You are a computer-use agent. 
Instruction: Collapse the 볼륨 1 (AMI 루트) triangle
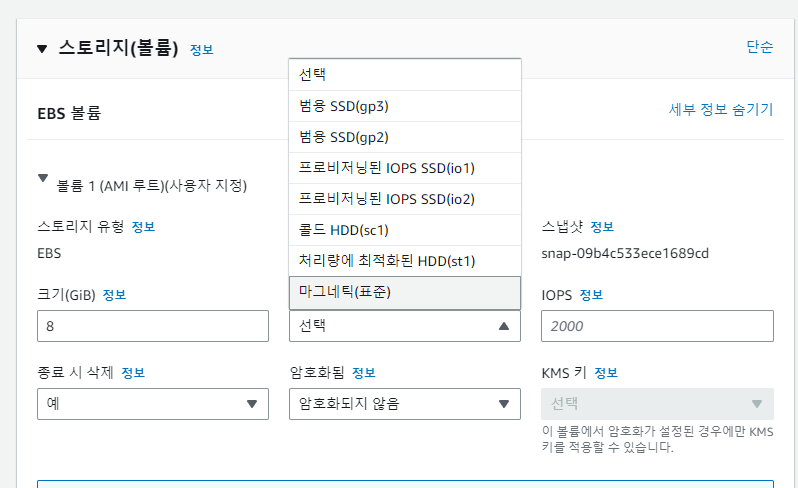click(x=42, y=178)
